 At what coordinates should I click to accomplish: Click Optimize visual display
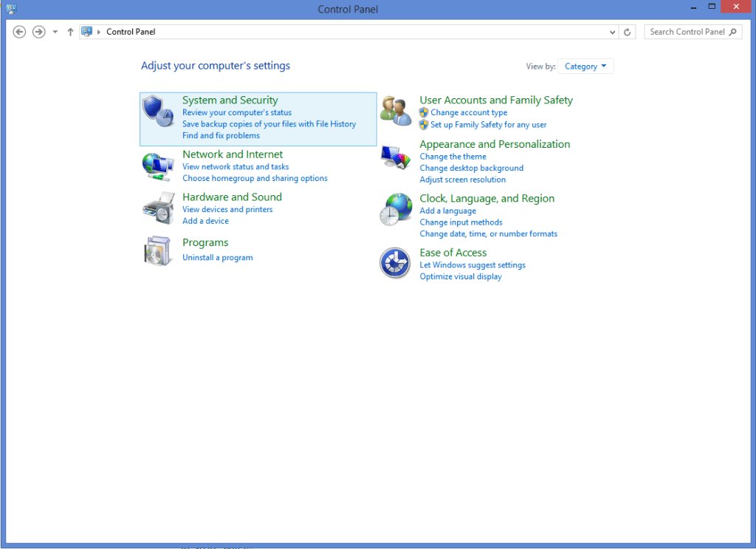(461, 276)
